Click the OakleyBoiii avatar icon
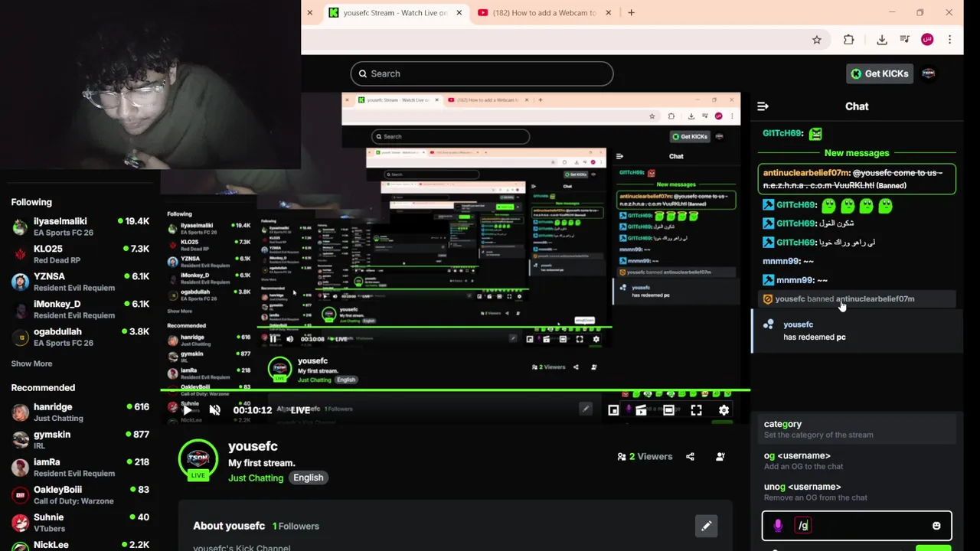 click(21, 495)
